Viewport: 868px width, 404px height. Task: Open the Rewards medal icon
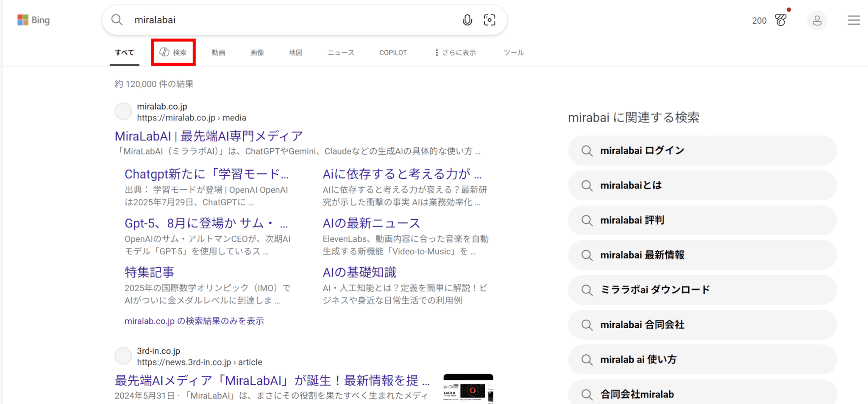pos(781,20)
